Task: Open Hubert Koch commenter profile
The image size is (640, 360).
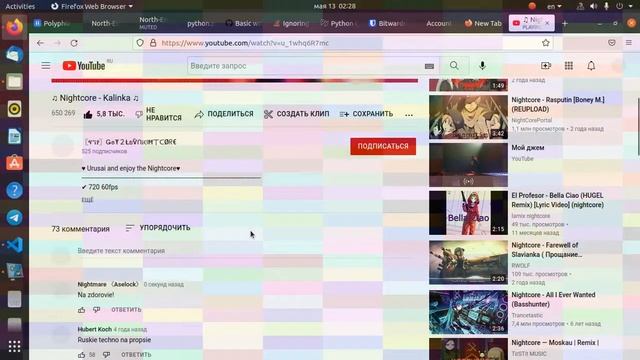Action: [x=95, y=329]
